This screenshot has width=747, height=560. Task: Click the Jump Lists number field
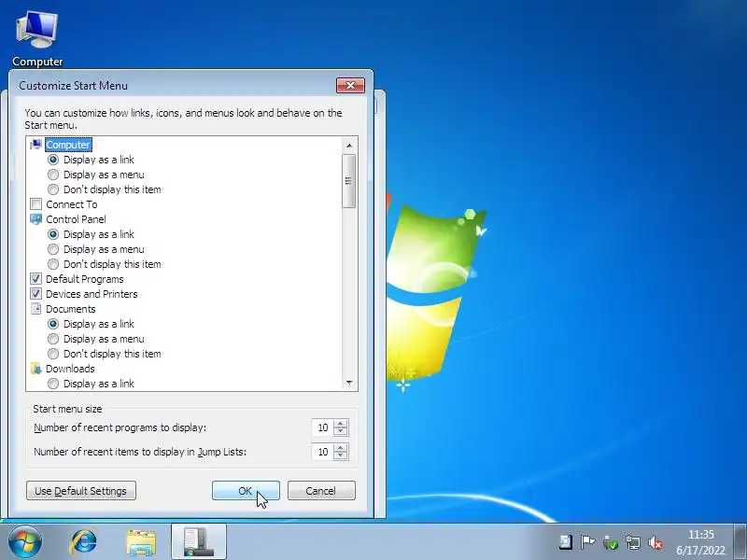[322, 452]
